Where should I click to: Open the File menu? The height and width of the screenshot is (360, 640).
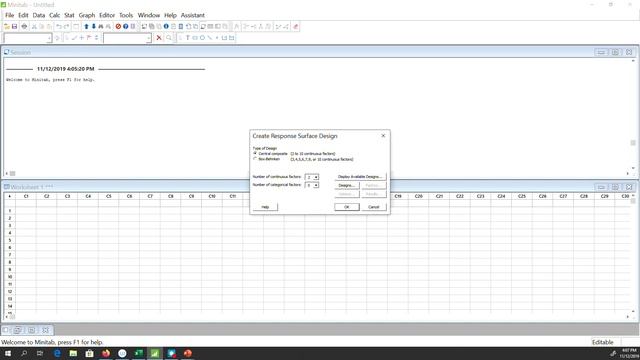click(9, 15)
